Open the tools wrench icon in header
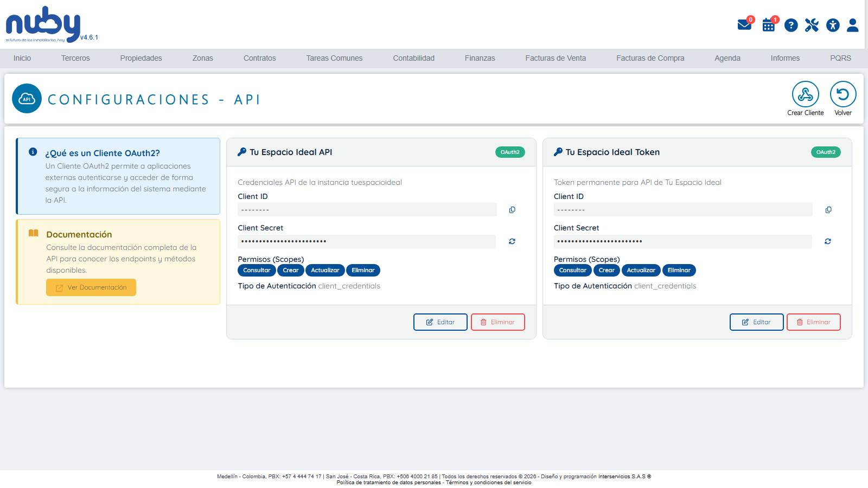Viewport: 868px width, 488px height. (x=812, y=25)
